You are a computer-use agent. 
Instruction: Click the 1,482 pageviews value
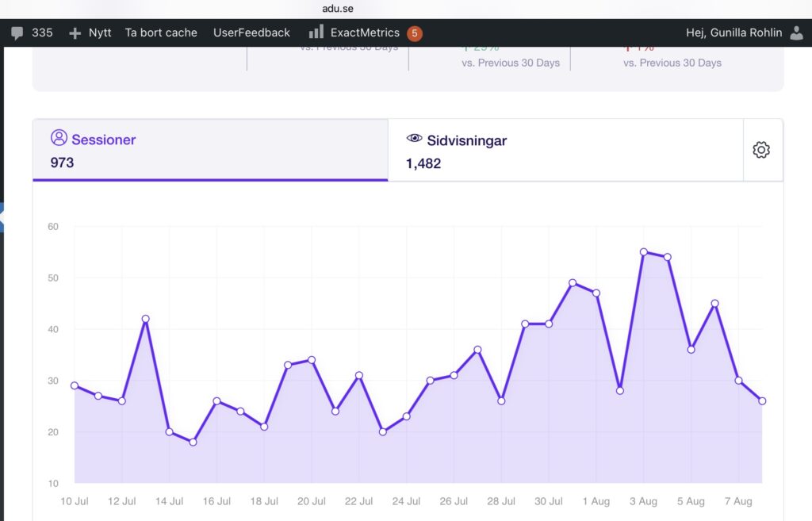[423, 163]
